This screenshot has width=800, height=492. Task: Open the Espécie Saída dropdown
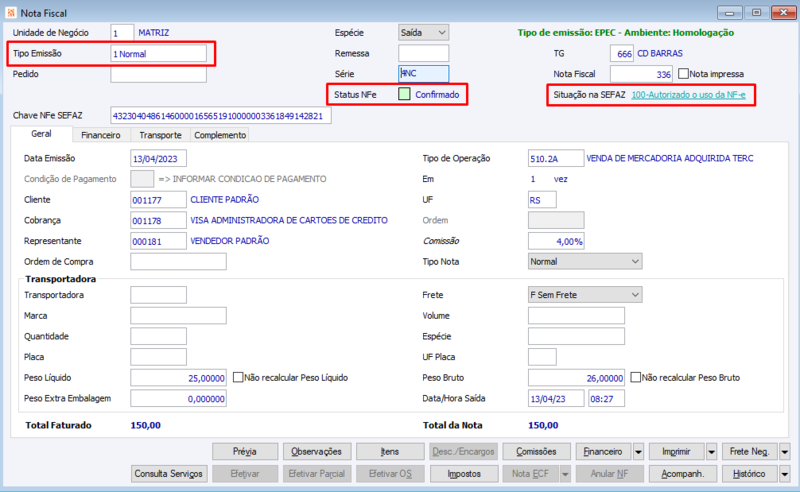click(x=423, y=33)
